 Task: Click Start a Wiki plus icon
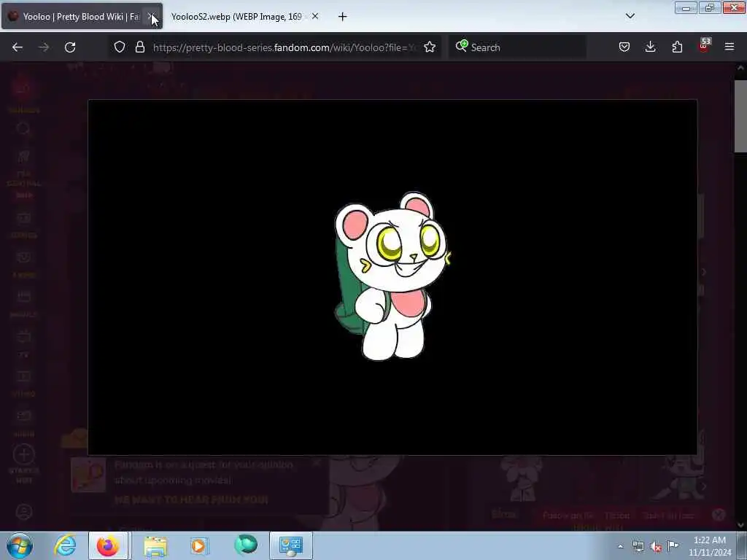[x=23, y=454]
